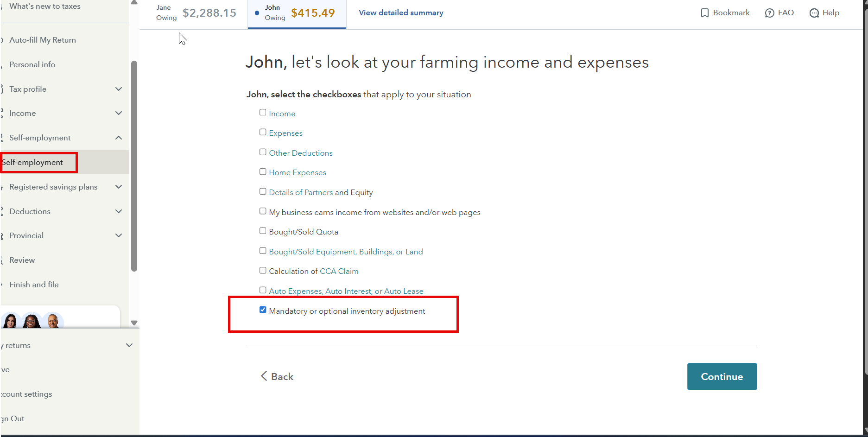
Task: Click the Bookmark ribbon icon
Action: click(x=704, y=13)
